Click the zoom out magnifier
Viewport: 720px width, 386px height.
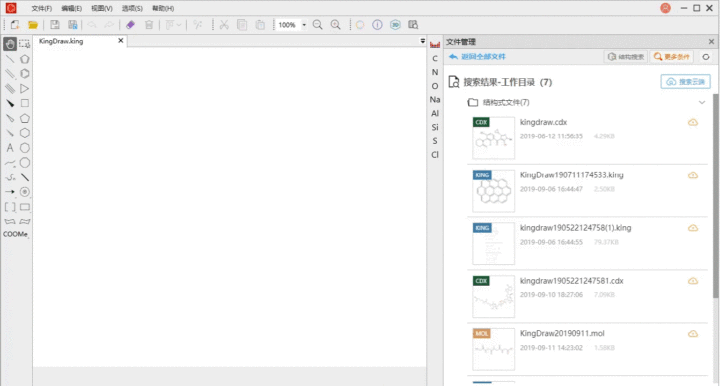pyautogui.click(x=317, y=25)
